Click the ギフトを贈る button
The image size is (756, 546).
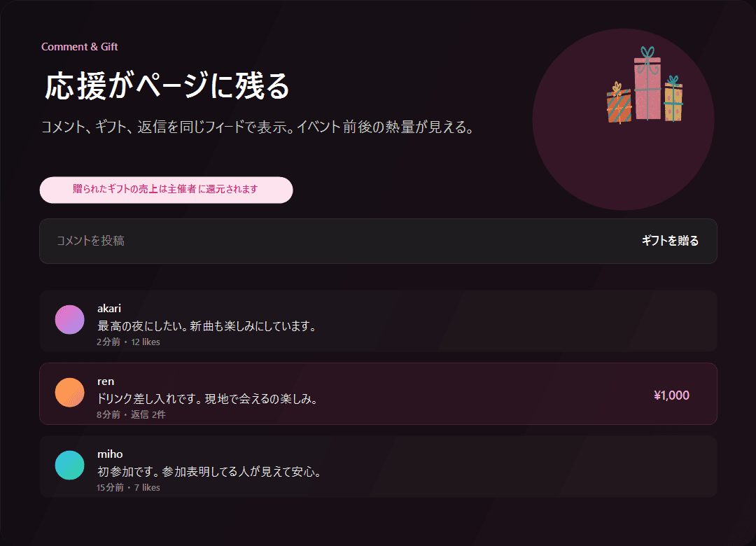tap(670, 241)
